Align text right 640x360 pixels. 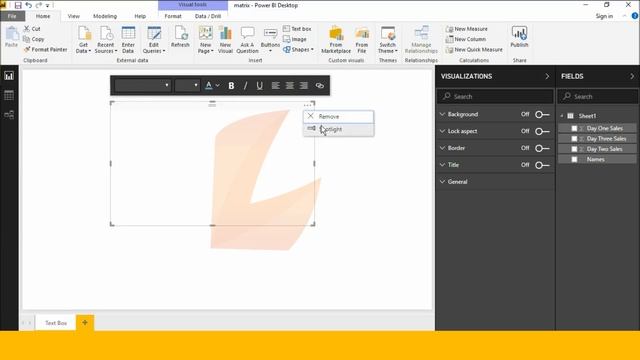pos(304,86)
